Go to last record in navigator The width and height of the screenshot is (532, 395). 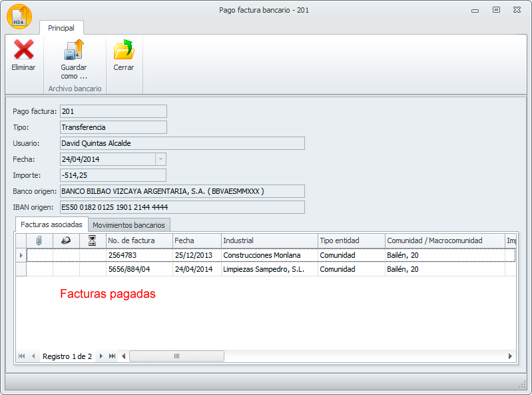[x=112, y=356]
